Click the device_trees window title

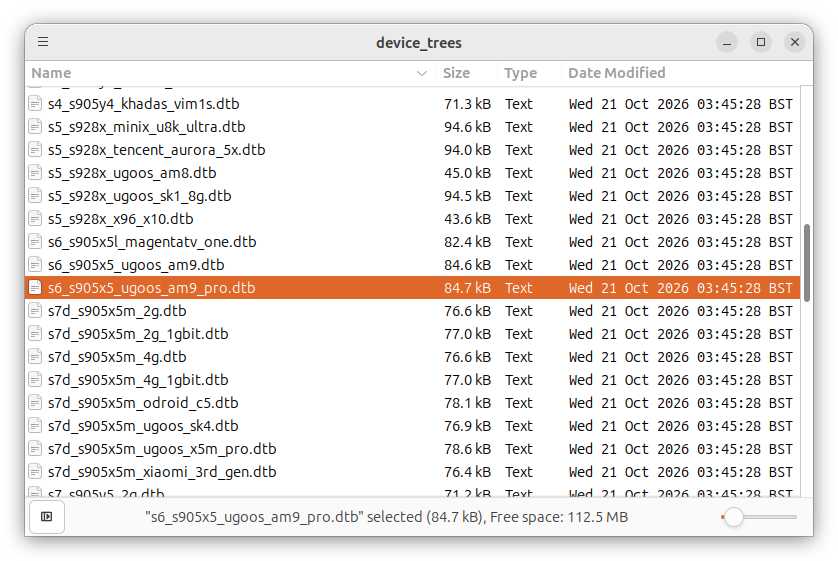tap(419, 42)
